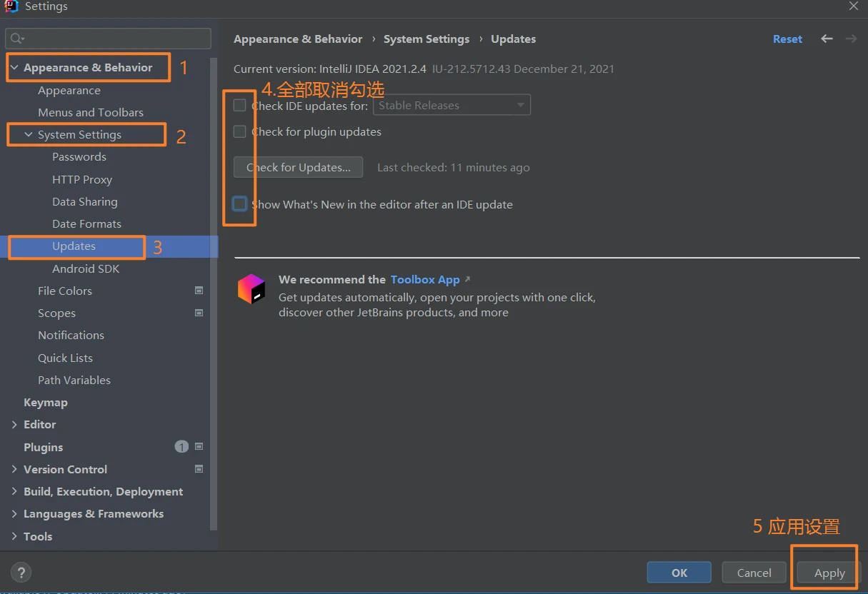
Task: Toggle the Check IDE updates checkbox
Action: [x=240, y=106]
